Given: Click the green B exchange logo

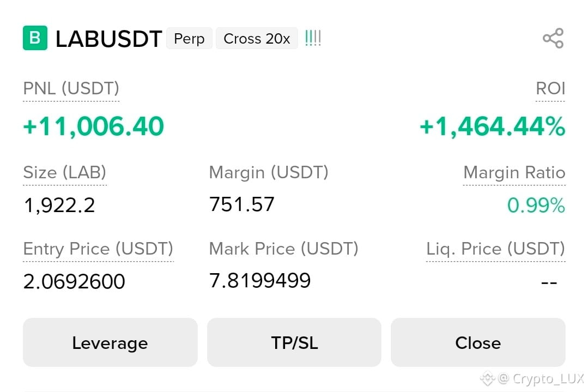Looking at the screenshot, I should point(35,38).
